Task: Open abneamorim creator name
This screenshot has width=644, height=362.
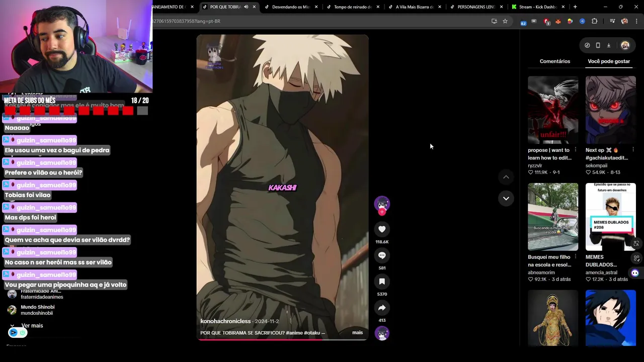Action: point(541,273)
